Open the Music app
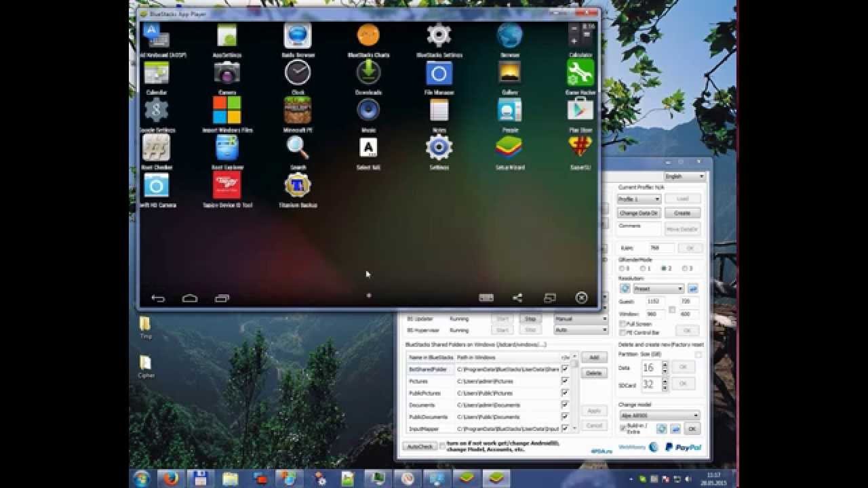The height and width of the screenshot is (488, 868). pyautogui.click(x=368, y=110)
